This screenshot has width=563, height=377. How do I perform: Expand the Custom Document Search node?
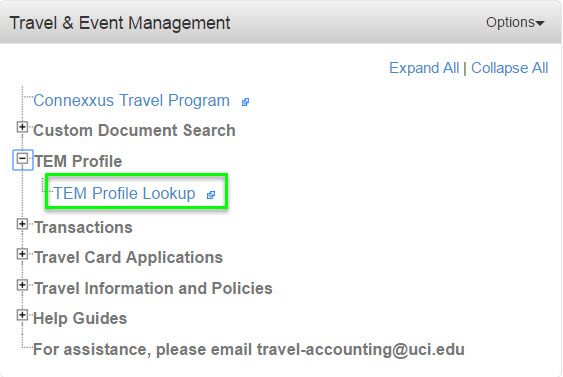[x=22, y=127]
